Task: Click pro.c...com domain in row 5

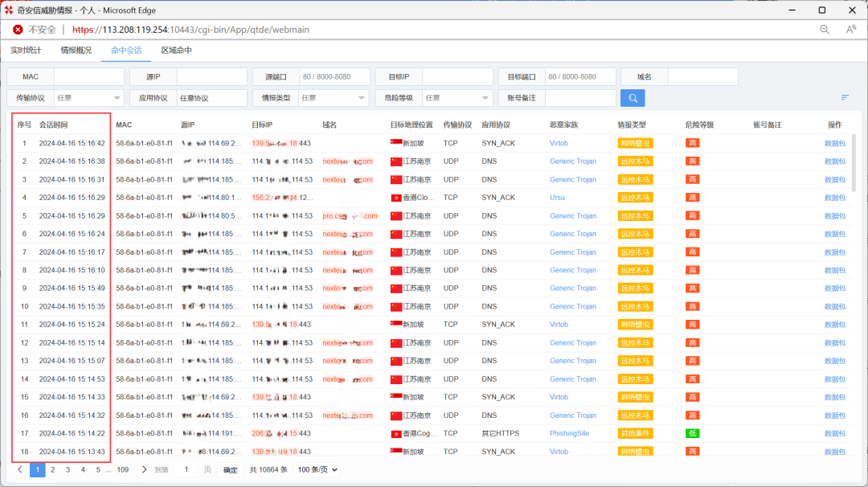Action: [x=350, y=216]
